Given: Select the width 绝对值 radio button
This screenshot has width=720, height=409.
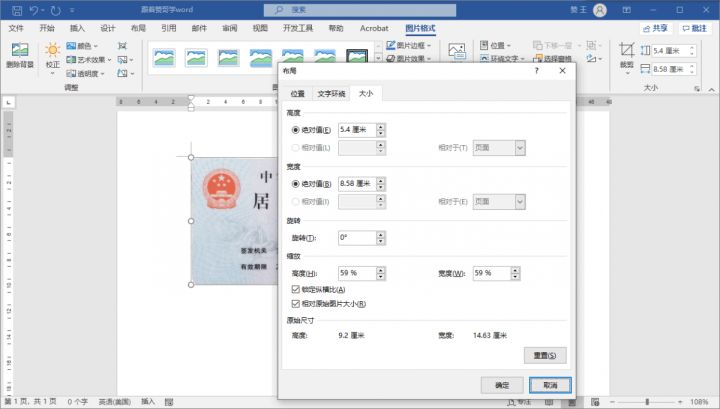Looking at the screenshot, I should [296, 184].
